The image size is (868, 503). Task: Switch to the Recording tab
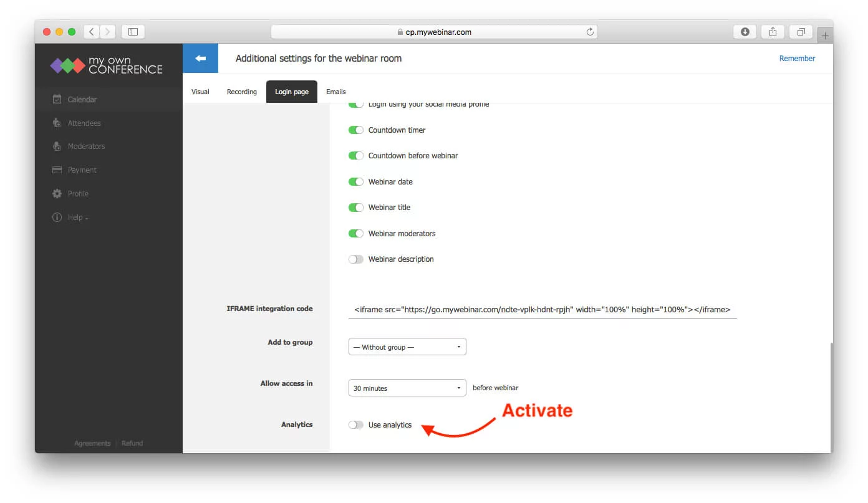242,92
